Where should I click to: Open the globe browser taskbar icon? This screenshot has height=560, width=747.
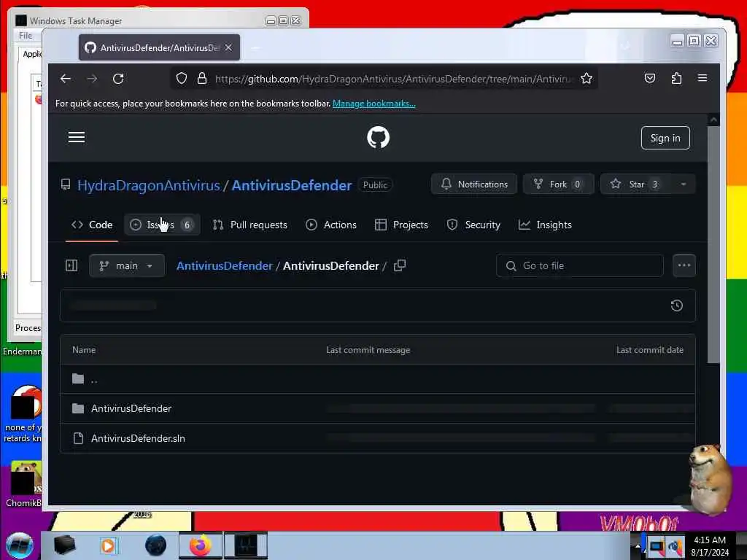(x=156, y=545)
